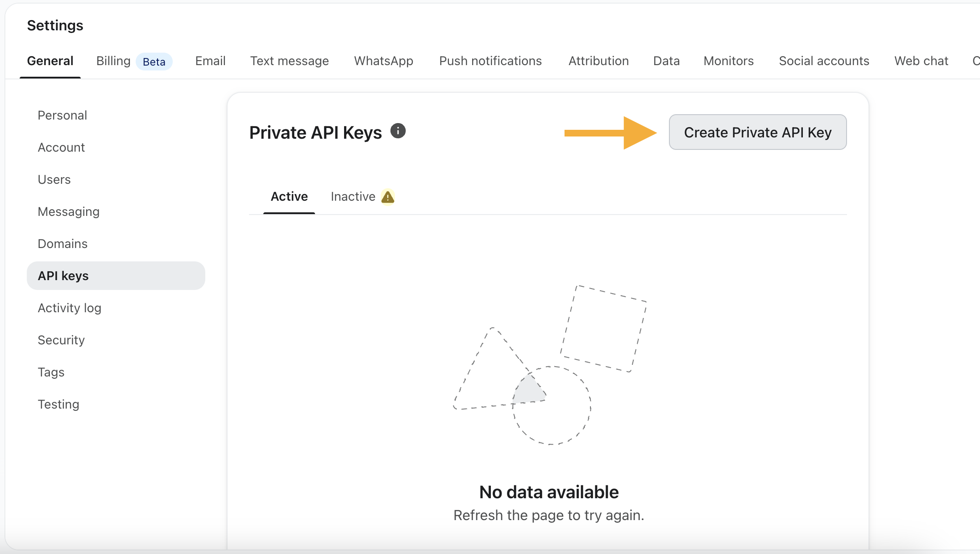Open the Billing settings tab
This screenshot has height=554, width=980.
(113, 61)
